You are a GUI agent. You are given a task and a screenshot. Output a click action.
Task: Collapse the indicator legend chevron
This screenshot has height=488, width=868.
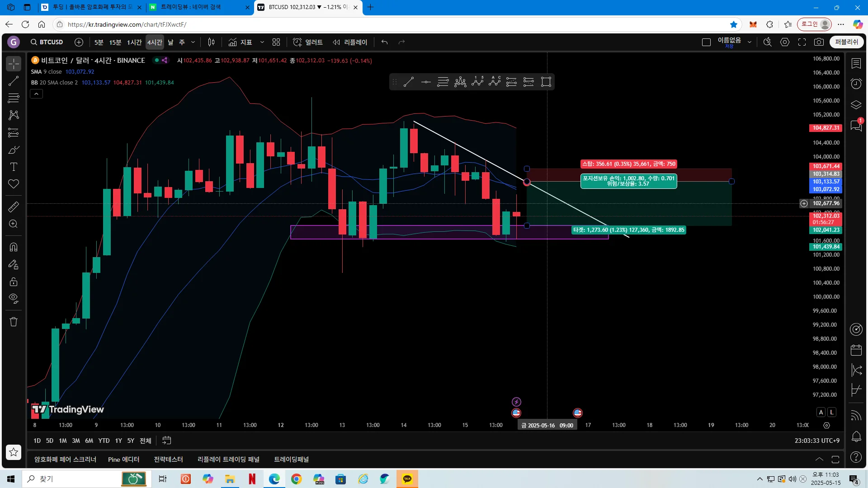(x=36, y=94)
